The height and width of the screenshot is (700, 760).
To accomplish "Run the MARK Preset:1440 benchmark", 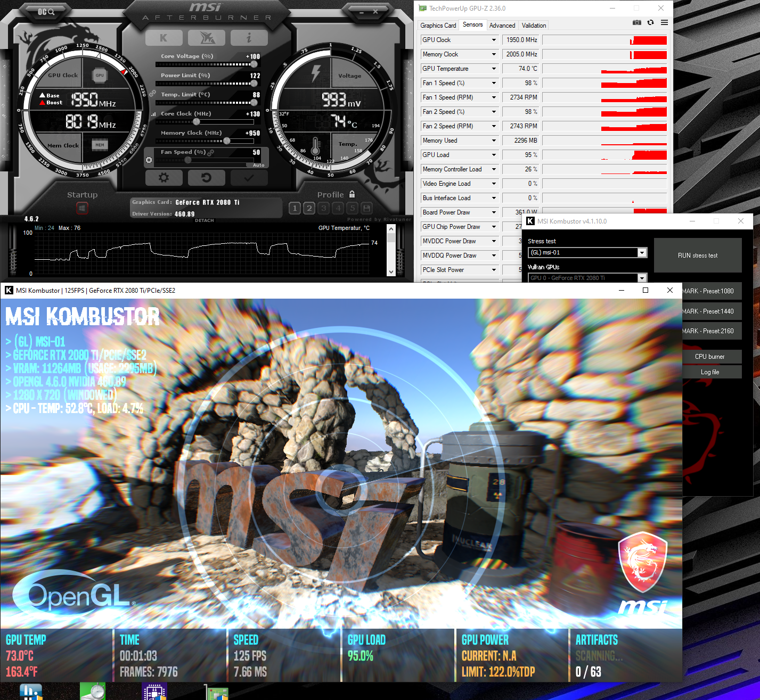I will click(712, 311).
